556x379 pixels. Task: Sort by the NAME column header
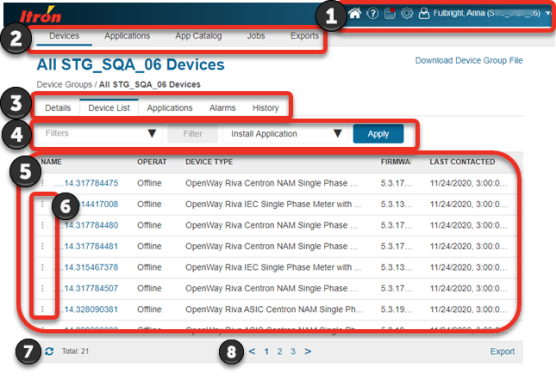(x=51, y=162)
